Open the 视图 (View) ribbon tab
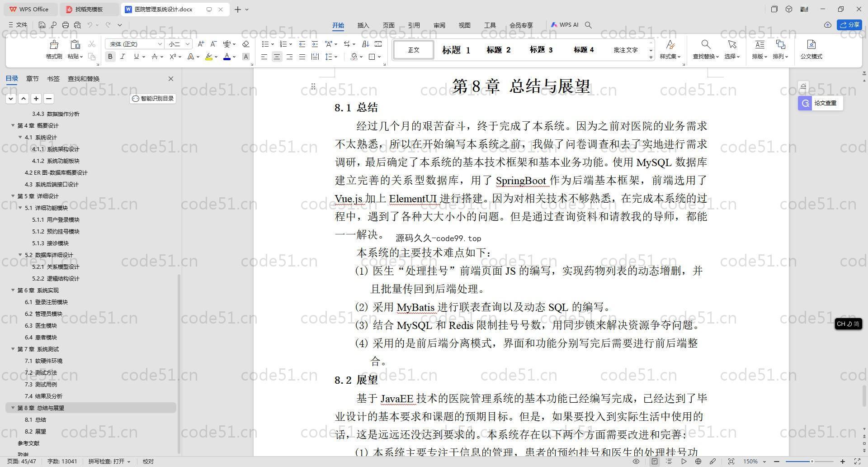868x467 pixels. [x=464, y=25]
